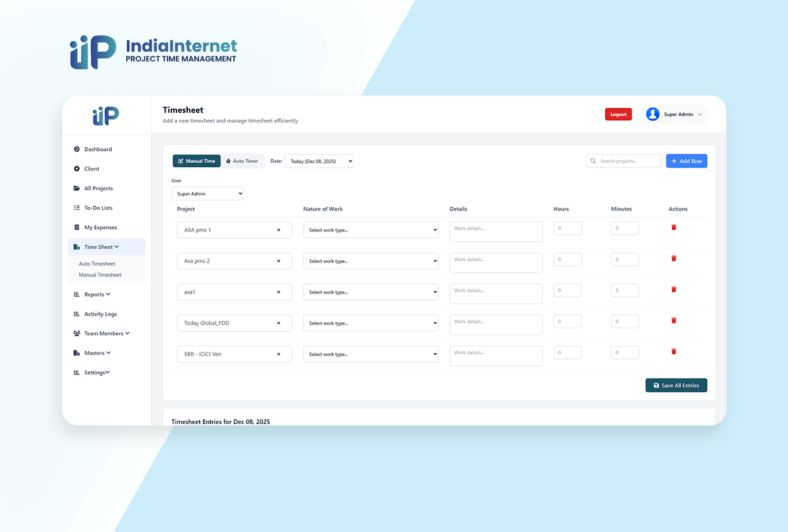Click the All Projects folder icon
Screen dimensions: 788x532
(77, 188)
